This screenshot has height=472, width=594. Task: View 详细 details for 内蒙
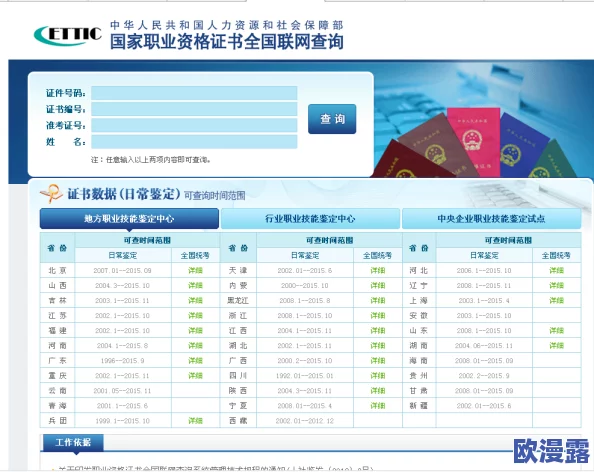[378, 286]
